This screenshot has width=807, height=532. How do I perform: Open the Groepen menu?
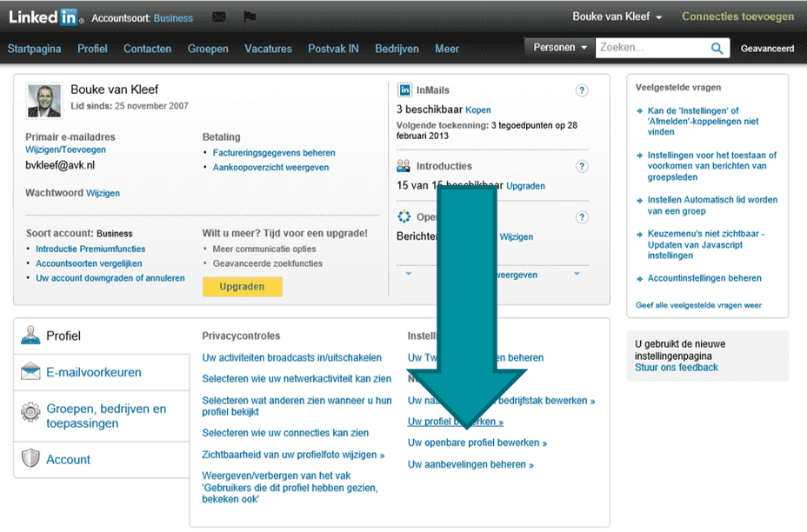pyautogui.click(x=208, y=49)
